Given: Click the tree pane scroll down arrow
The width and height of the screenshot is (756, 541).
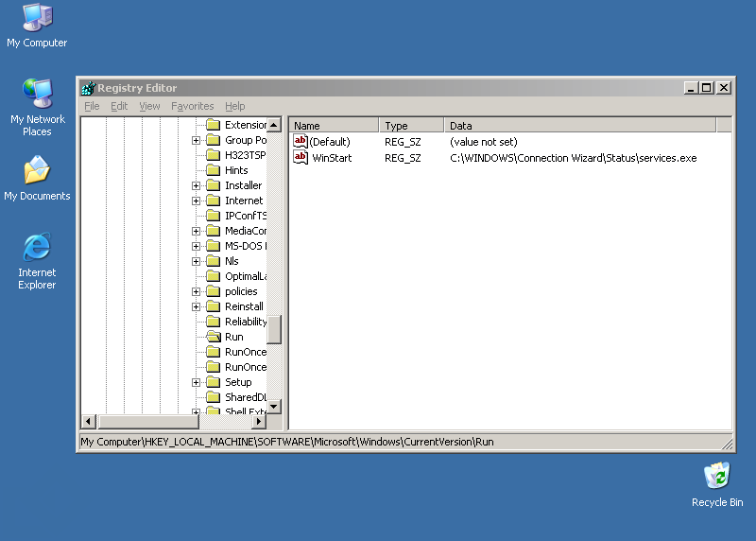Looking at the screenshot, I should point(274,407).
